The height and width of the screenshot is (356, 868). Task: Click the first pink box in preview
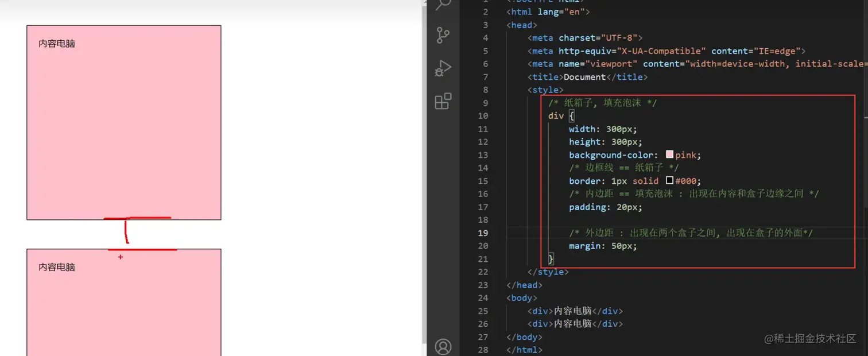tap(124, 122)
